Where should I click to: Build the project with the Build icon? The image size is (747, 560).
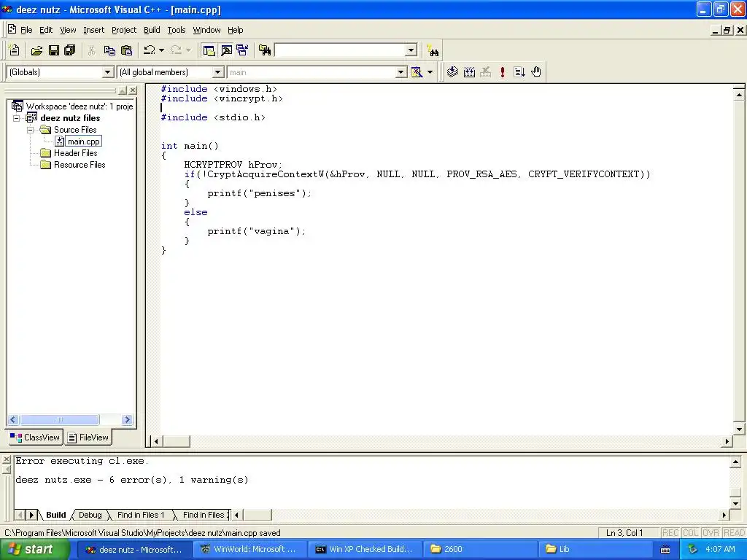point(469,72)
